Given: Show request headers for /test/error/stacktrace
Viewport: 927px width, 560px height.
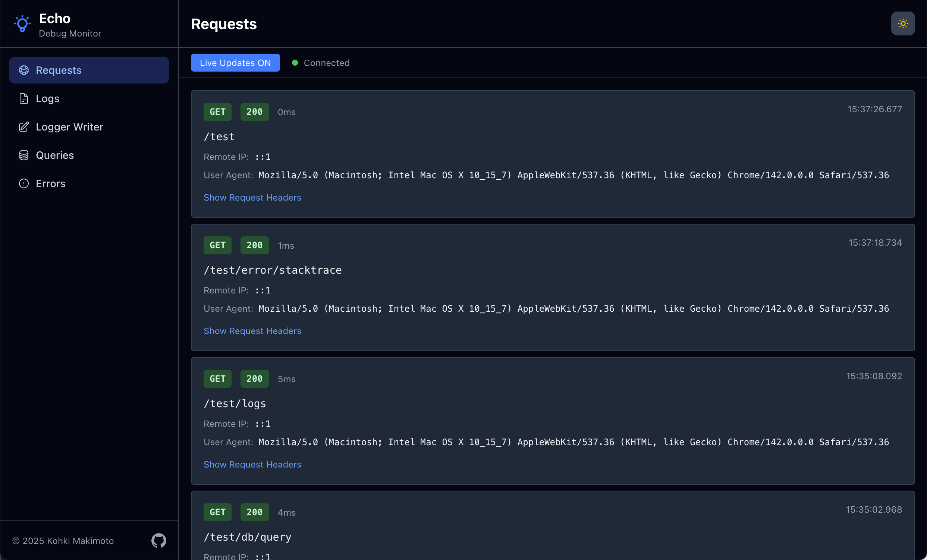Looking at the screenshot, I should 252,331.
